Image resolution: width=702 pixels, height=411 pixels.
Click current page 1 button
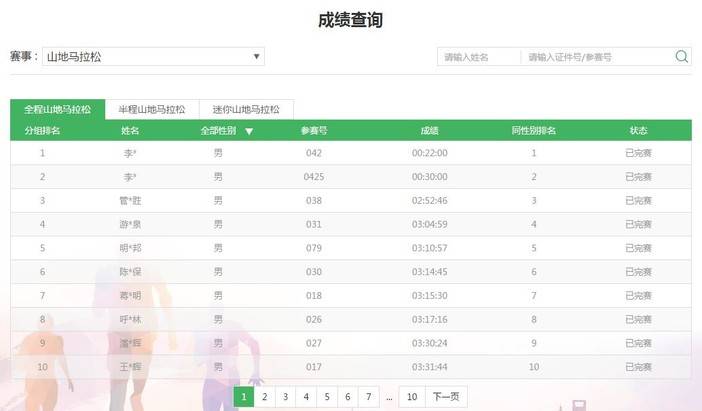tap(244, 397)
